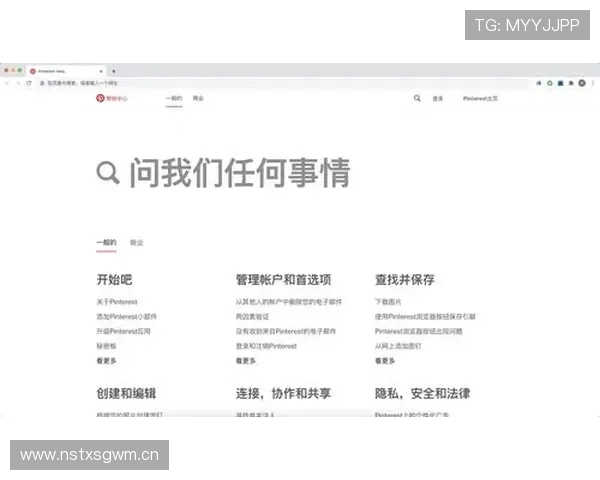
Task: Open the not receiving Pinterest emails article
Action: [285, 331]
